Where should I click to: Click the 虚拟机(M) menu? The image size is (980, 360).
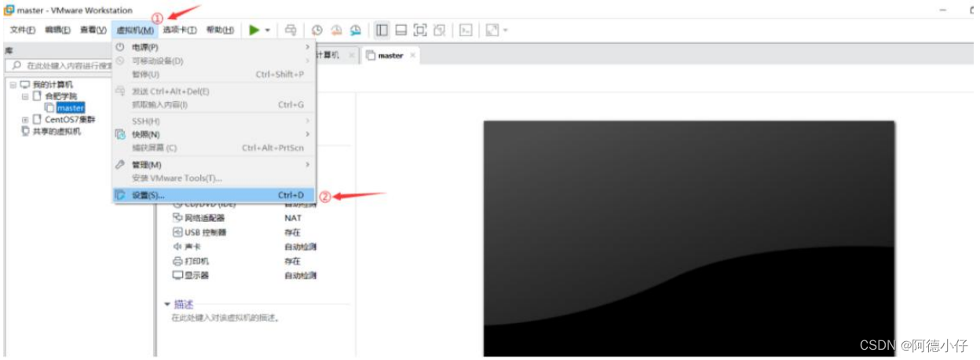point(135,30)
